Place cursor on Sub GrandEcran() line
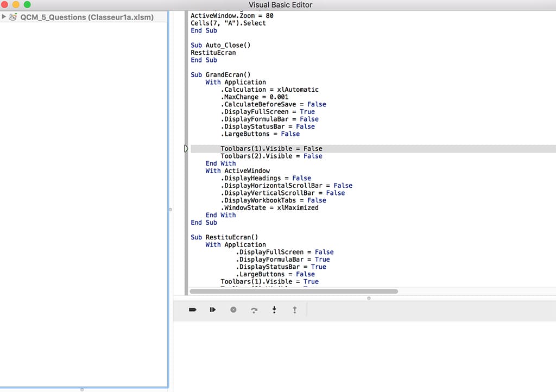 click(220, 75)
